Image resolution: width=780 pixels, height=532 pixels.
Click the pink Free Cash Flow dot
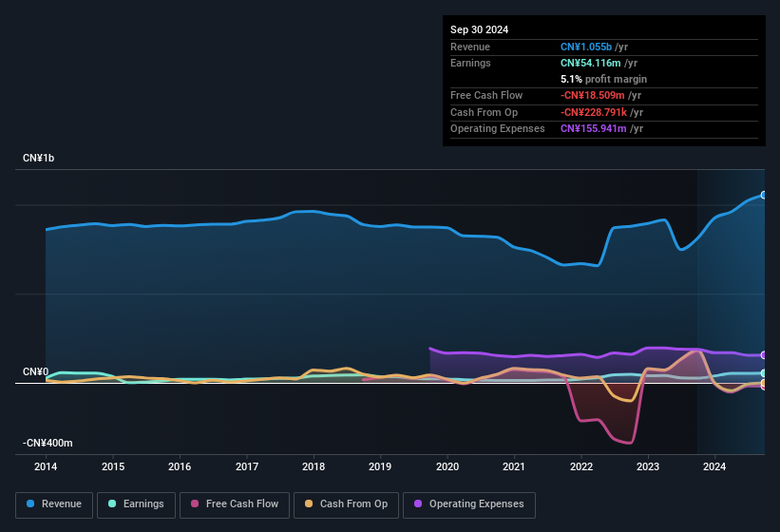click(x=196, y=504)
